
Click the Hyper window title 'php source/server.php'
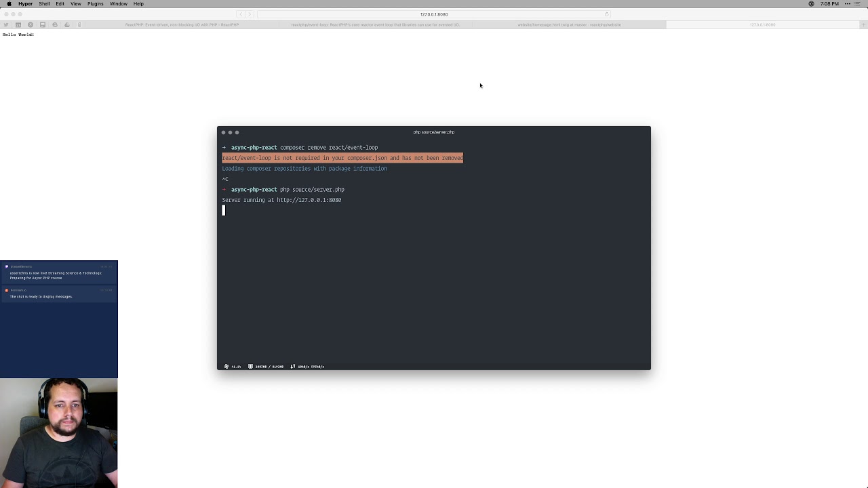434,132
